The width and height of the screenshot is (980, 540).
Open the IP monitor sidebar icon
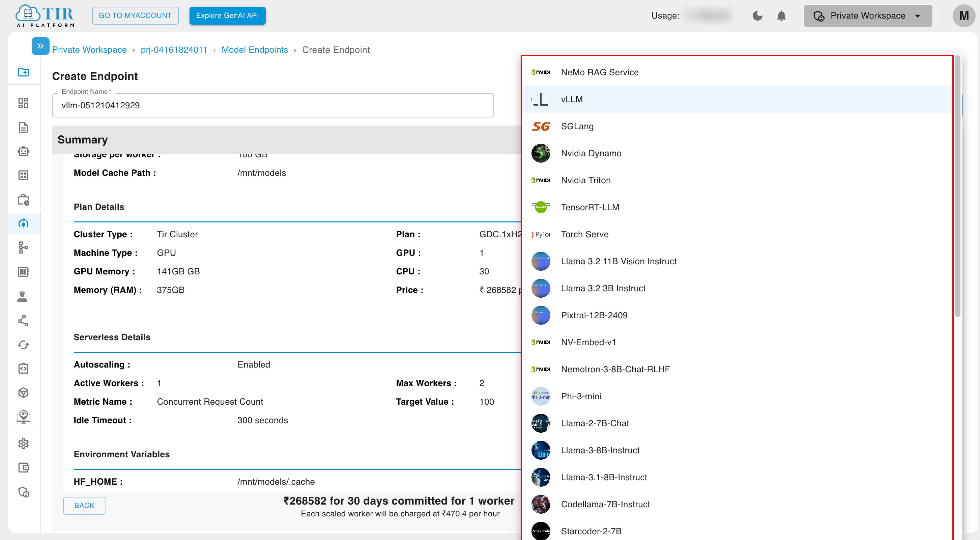tap(24, 416)
